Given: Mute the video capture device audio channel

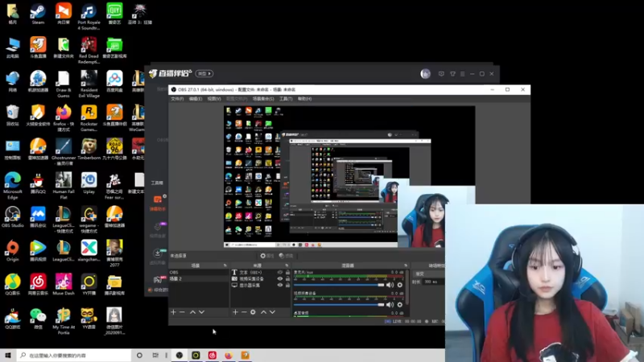Looking at the screenshot, I should point(390,305).
